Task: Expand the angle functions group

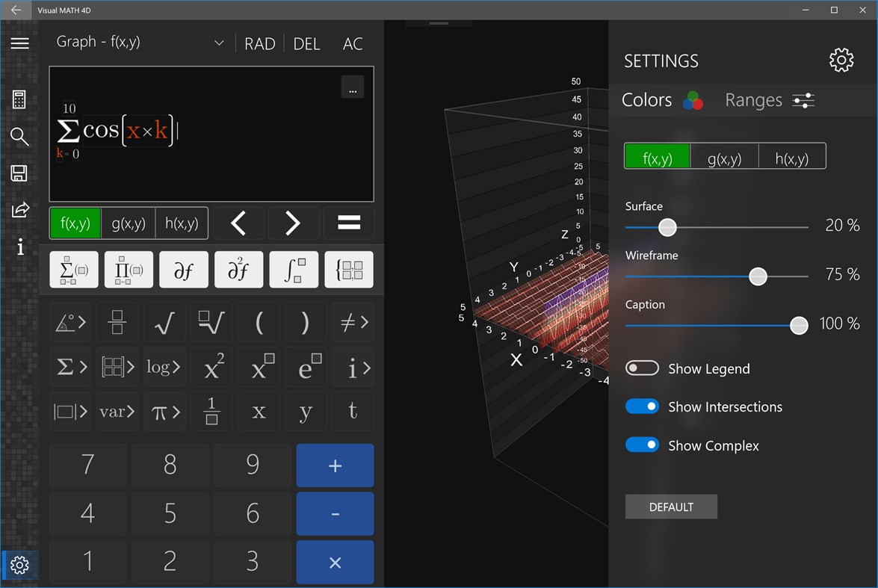Action: 70,322
